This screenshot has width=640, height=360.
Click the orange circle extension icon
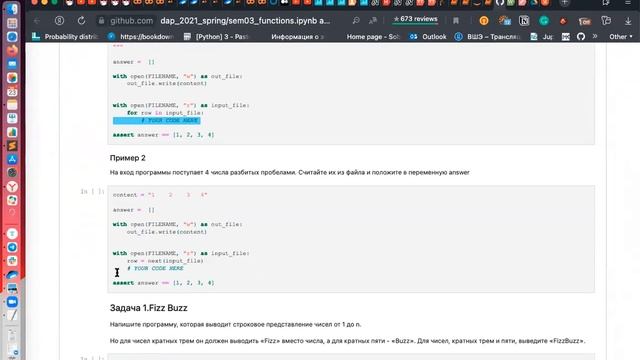coord(484,20)
